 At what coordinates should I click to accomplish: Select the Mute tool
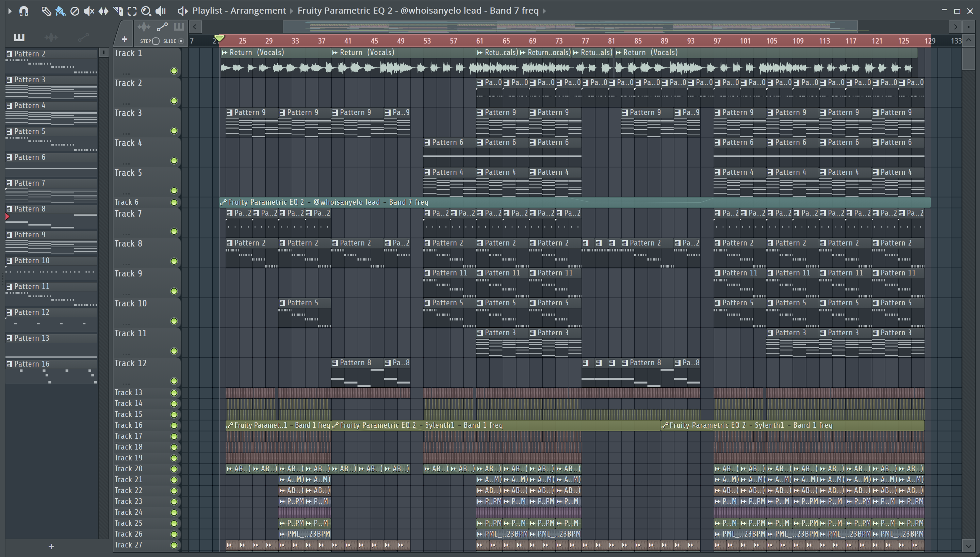(89, 11)
